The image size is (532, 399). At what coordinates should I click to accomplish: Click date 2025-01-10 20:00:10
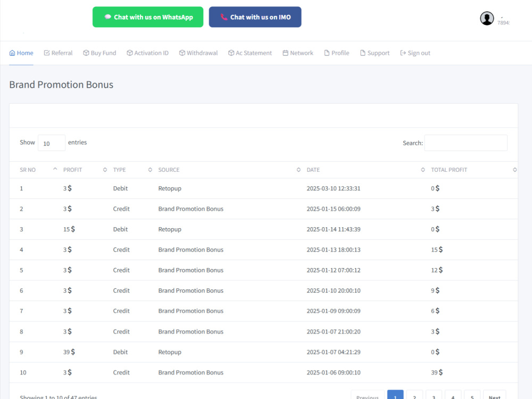[x=334, y=290]
